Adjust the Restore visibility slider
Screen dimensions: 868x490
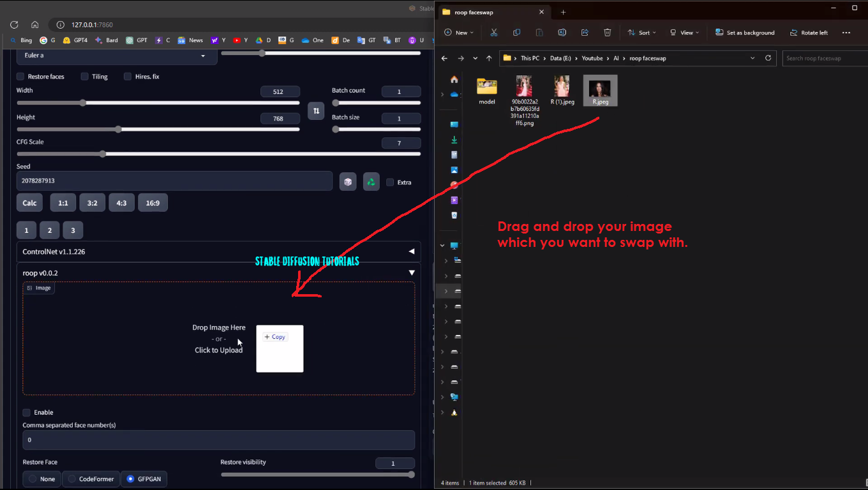(318, 475)
